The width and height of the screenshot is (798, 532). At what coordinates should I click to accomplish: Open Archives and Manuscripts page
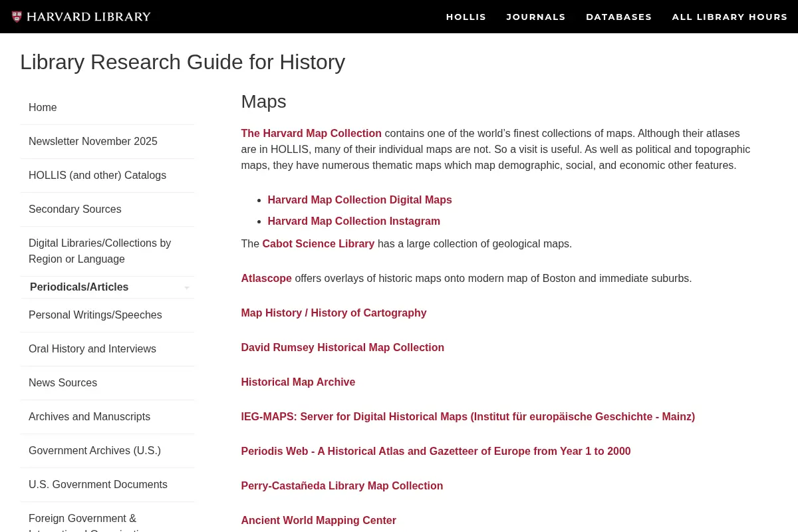107,417
